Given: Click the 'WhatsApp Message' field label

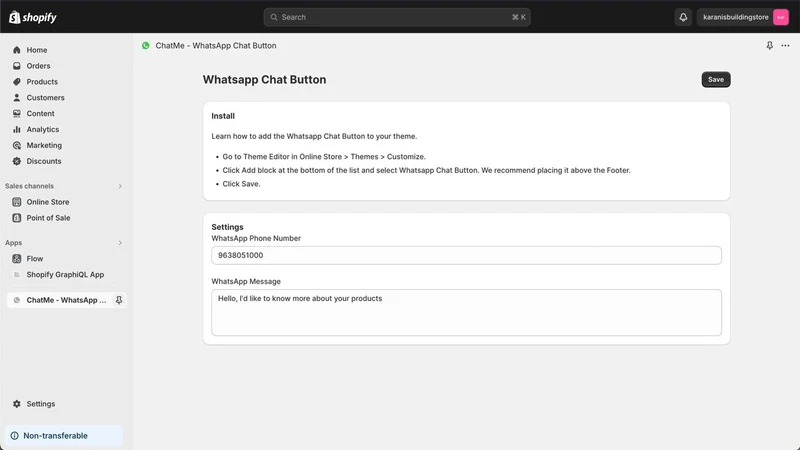Looking at the screenshot, I should pos(246,281).
